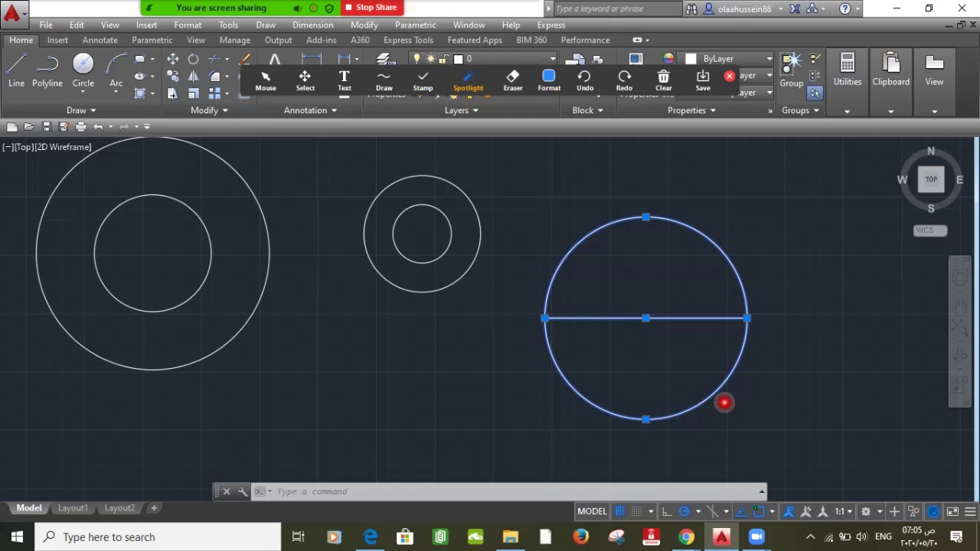Add a new layout with plus button
The width and height of the screenshot is (980, 551).
tap(154, 508)
